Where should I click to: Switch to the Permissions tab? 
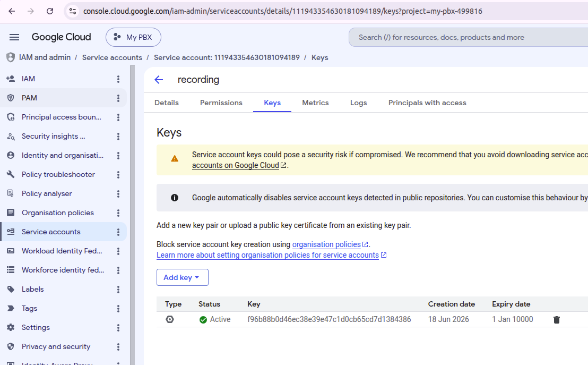[x=221, y=103]
